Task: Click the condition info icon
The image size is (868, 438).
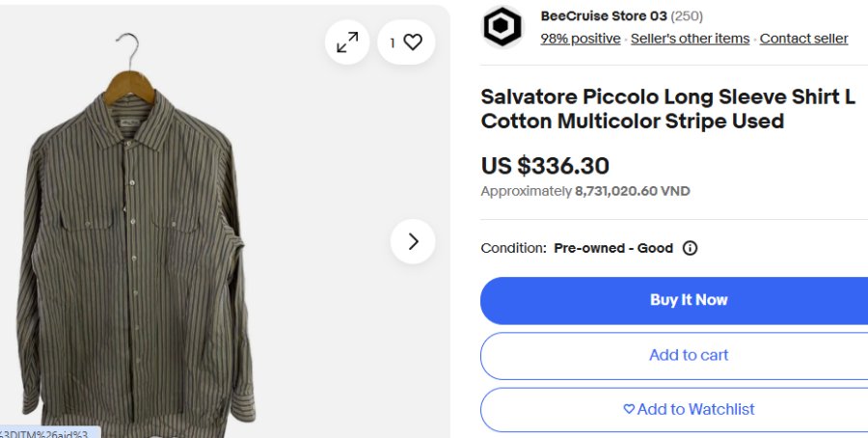Action: coord(690,248)
